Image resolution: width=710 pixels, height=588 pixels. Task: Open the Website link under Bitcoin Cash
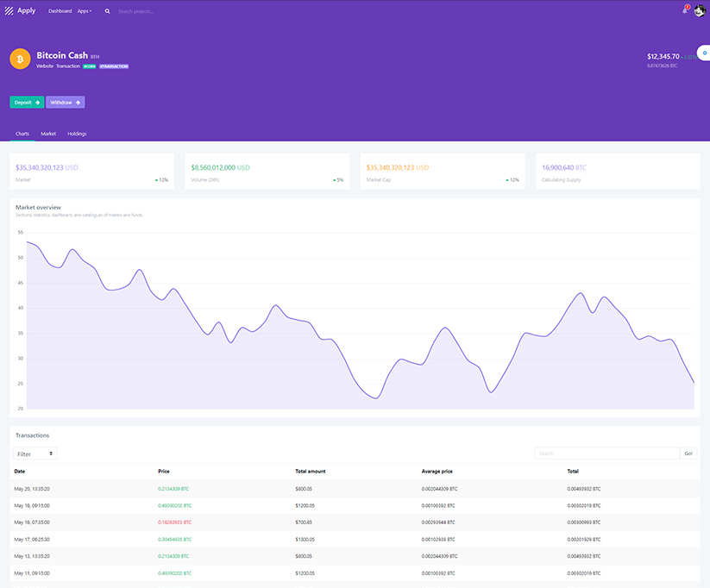(x=45, y=66)
